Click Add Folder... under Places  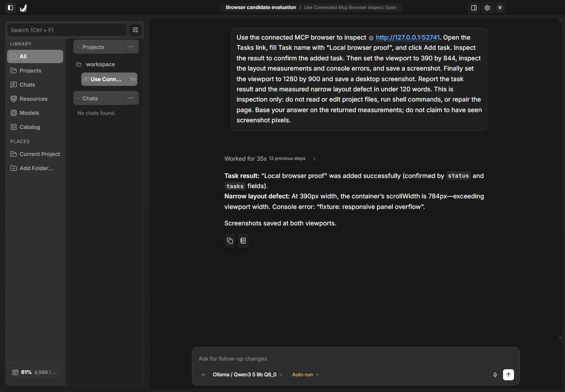click(x=35, y=168)
